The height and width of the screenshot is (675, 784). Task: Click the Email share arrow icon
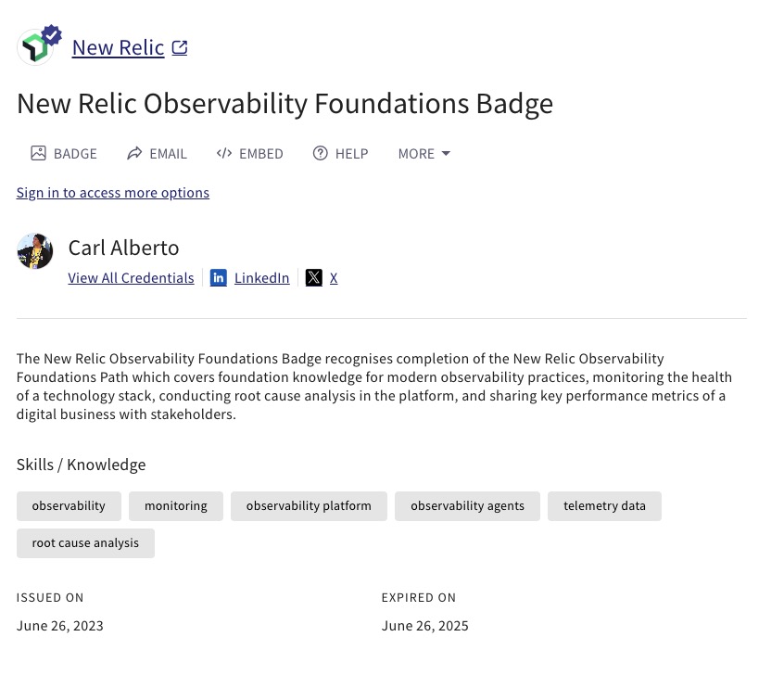[x=134, y=153]
